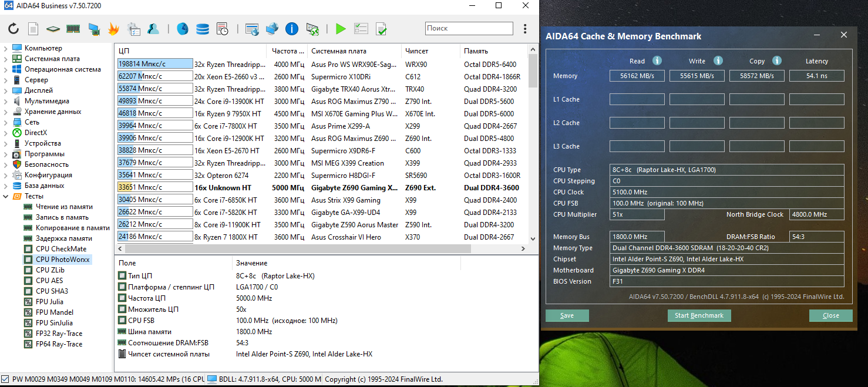Click the Memory Latency value 54.1 ns
The height and width of the screenshot is (387, 868).
tap(817, 76)
